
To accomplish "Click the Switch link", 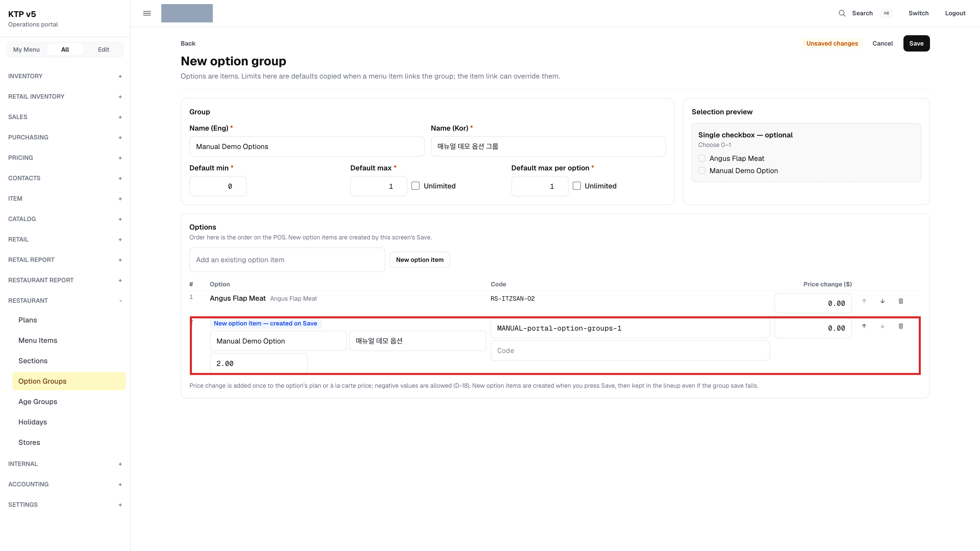I will tap(918, 13).
